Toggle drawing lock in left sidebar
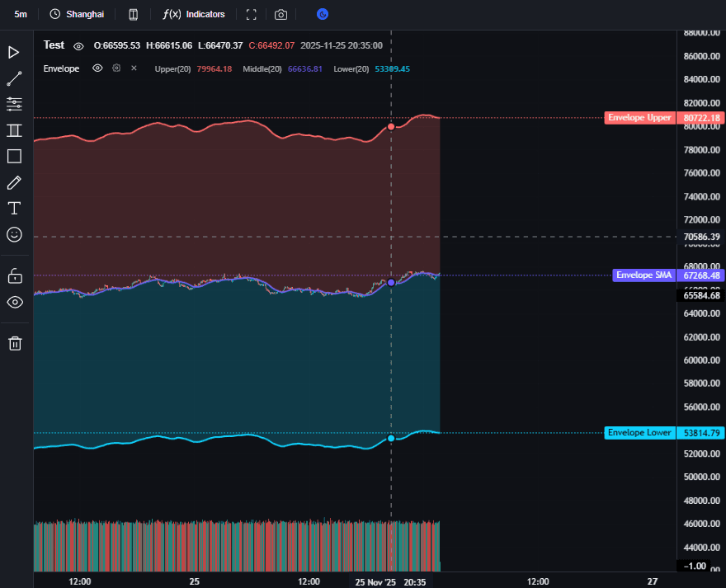This screenshot has height=588, width=726. tap(14, 275)
